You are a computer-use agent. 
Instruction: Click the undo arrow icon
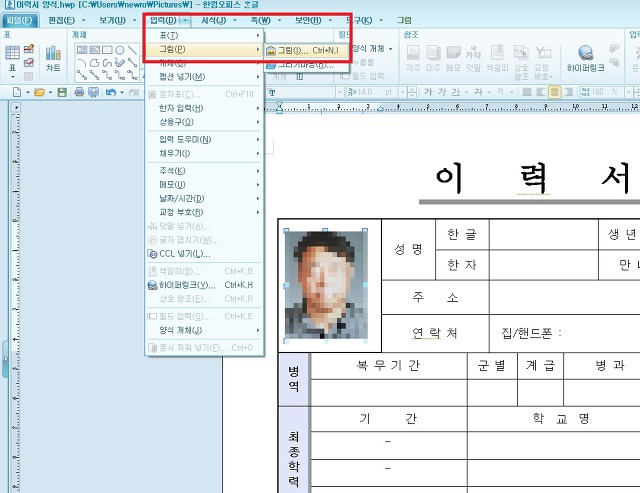pyautogui.click(x=111, y=92)
